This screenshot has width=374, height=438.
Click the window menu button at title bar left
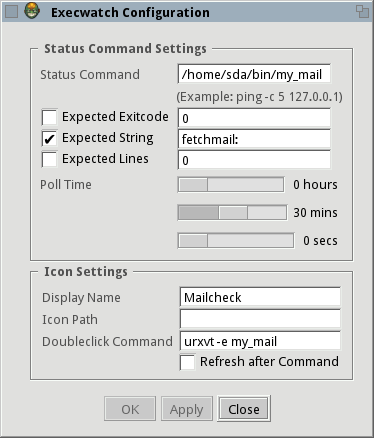[12, 12]
